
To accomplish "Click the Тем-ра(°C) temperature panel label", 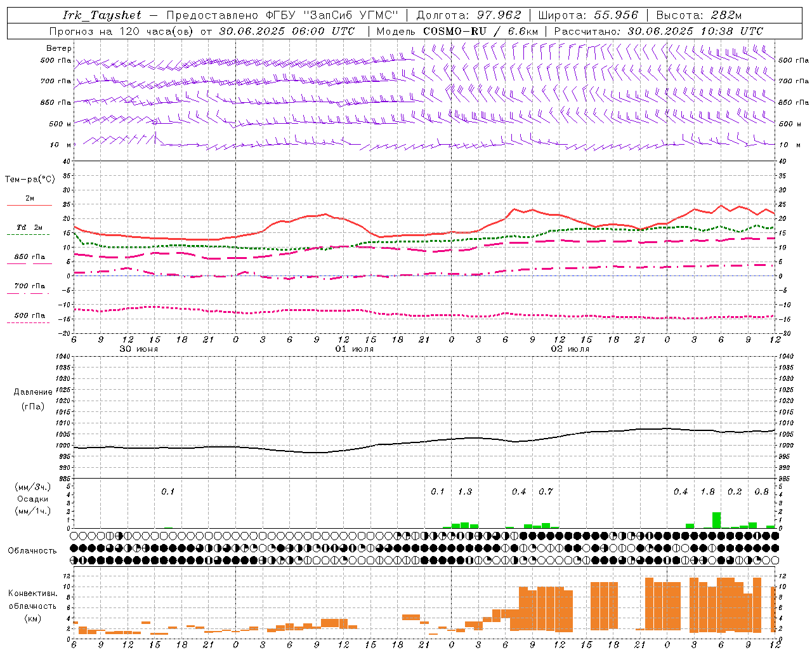I will click(30, 180).
